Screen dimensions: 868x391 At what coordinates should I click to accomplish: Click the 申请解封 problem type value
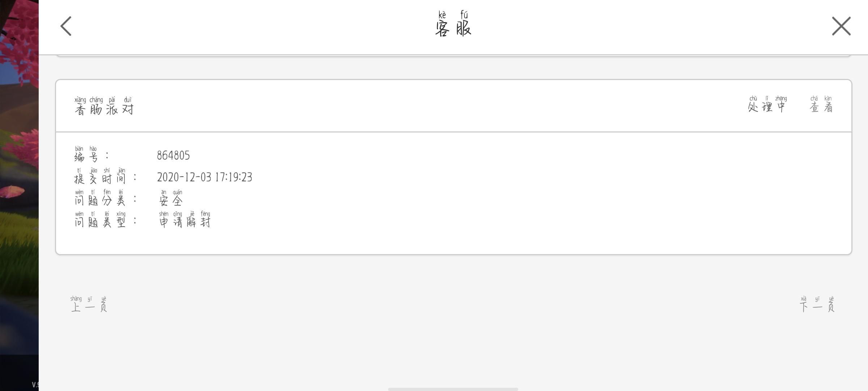pyautogui.click(x=185, y=219)
